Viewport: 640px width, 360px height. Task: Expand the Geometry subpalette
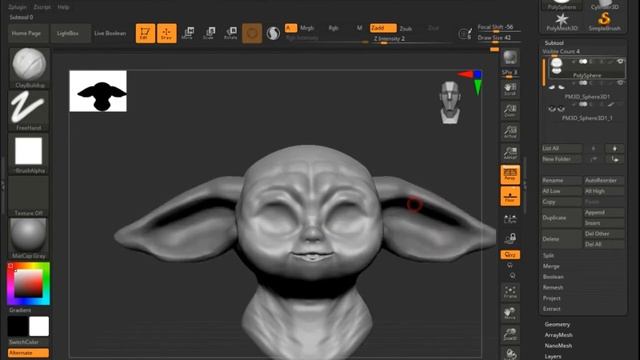tap(557, 324)
